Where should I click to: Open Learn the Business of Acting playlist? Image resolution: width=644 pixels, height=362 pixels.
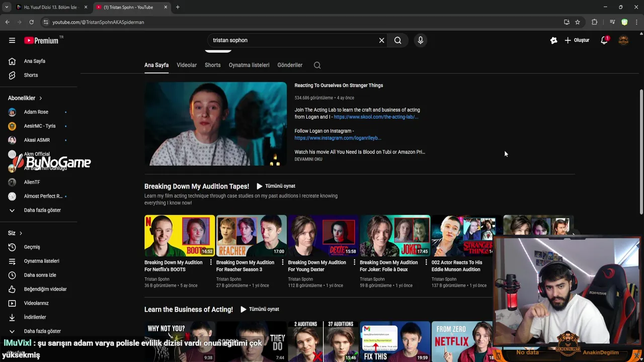189,309
